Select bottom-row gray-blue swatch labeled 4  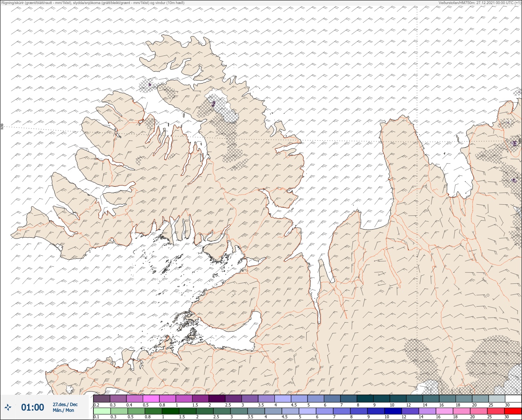[273, 411]
